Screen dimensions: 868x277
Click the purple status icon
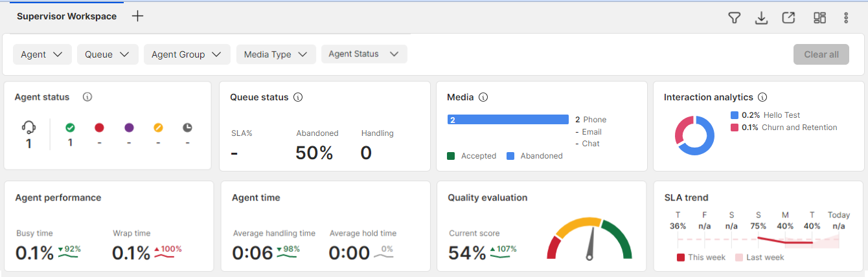tap(129, 127)
